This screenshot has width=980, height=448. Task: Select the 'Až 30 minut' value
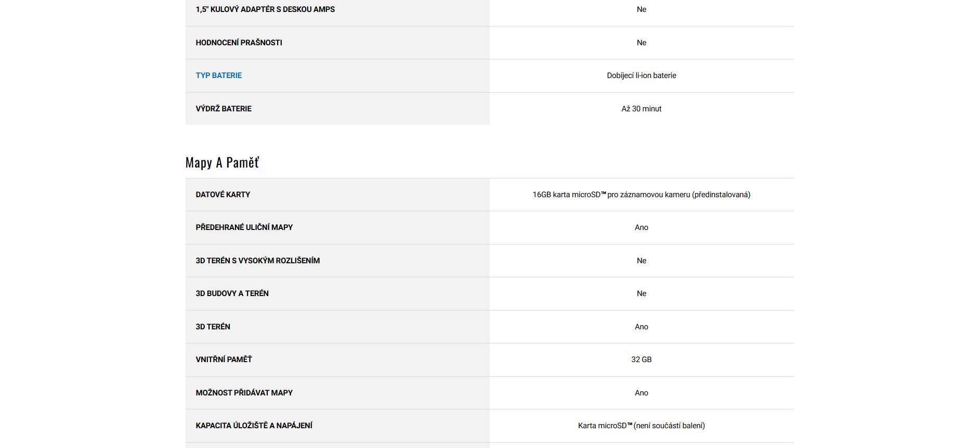coord(641,109)
